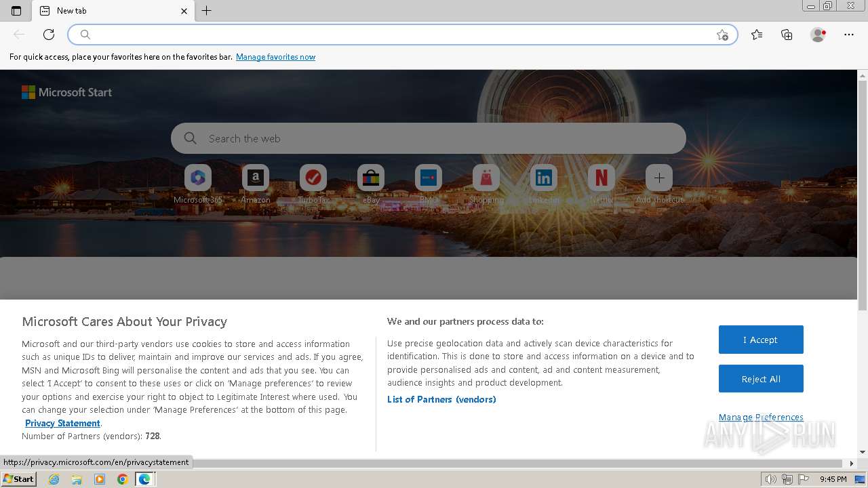The image size is (868, 488).
Task: Open the Netflix shortcut
Action: click(x=601, y=184)
